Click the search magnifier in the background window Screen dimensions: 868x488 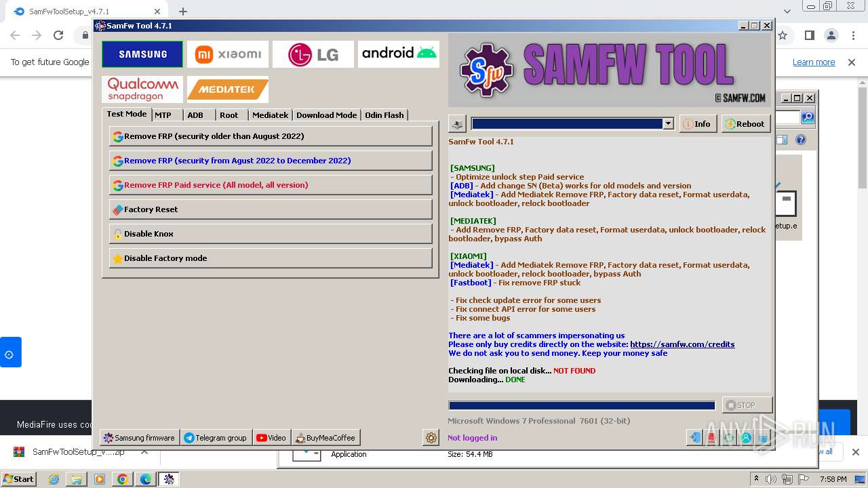(808, 117)
